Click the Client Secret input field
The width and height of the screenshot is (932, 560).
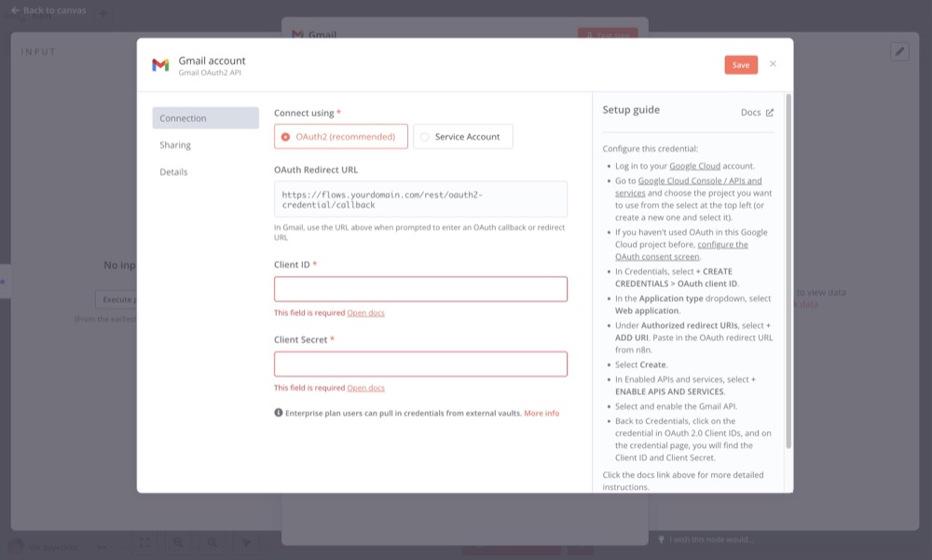pos(421,363)
